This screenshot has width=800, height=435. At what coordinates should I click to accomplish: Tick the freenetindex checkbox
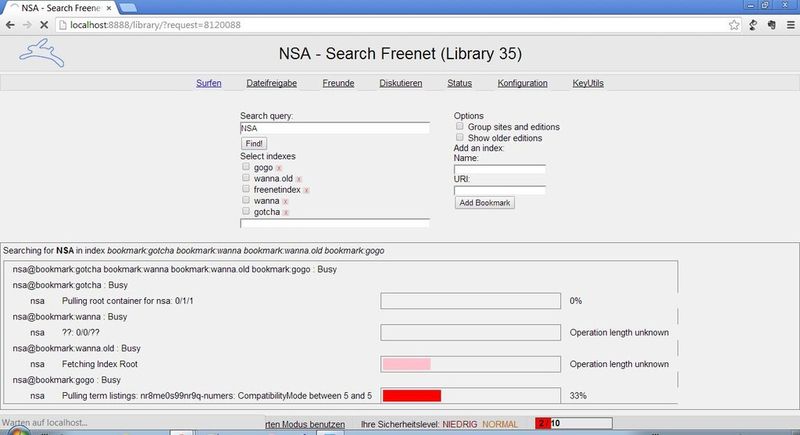tap(246, 189)
